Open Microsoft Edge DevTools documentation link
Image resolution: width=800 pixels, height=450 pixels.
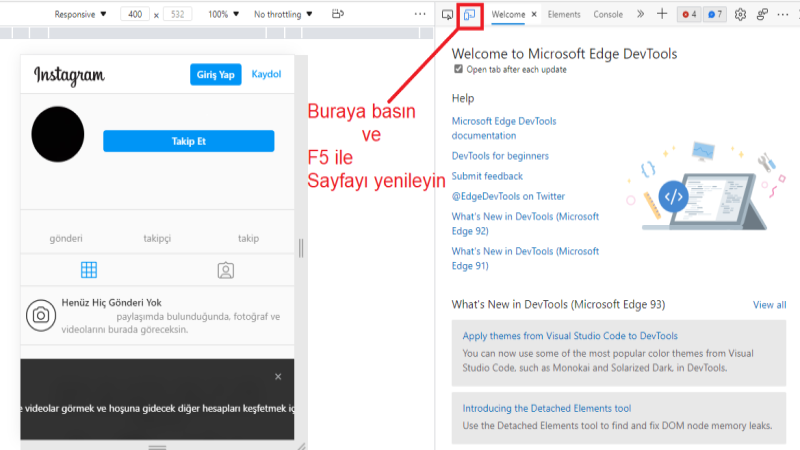click(504, 128)
